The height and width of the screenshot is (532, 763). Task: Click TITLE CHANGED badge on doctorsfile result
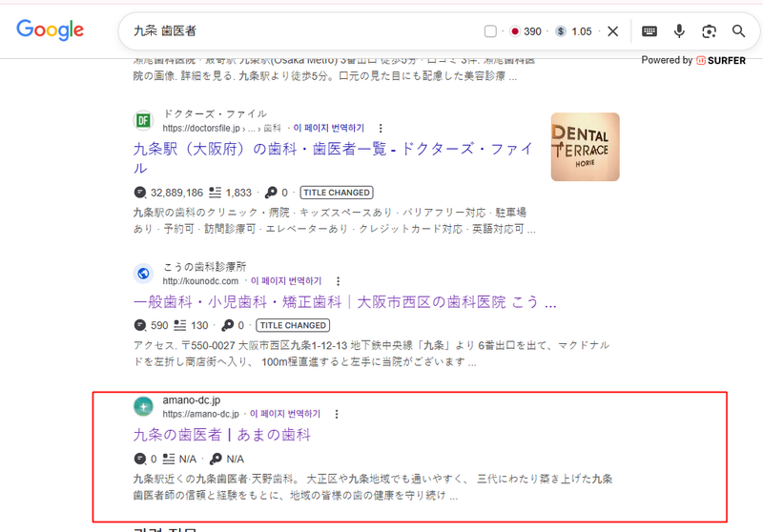click(x=337, y=193)
